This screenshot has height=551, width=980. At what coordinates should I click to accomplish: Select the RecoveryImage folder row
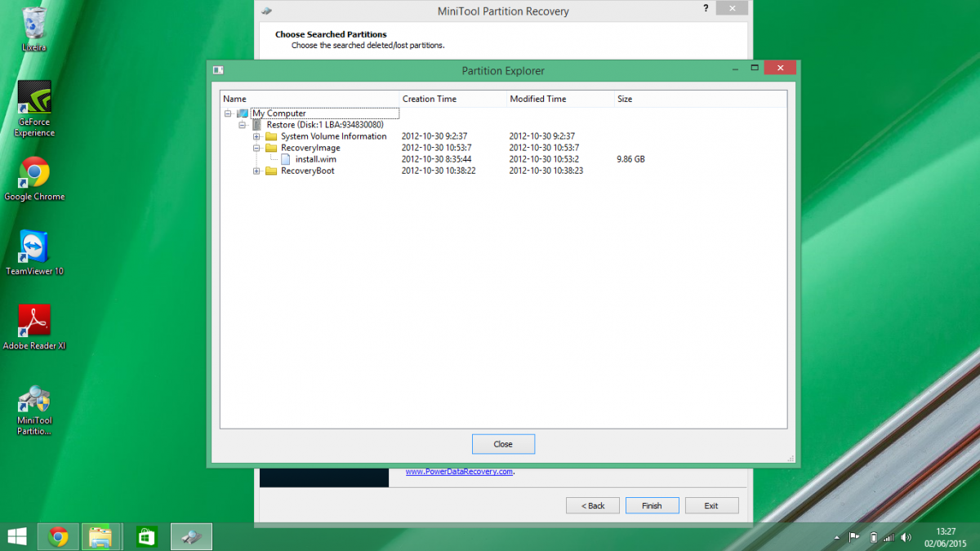(x=310, y=148)
